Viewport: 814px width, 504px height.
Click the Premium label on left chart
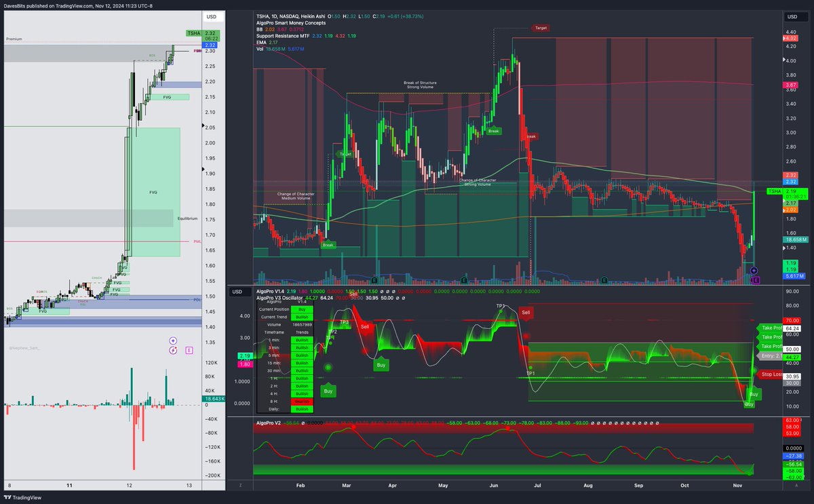(x=14, y=39)
